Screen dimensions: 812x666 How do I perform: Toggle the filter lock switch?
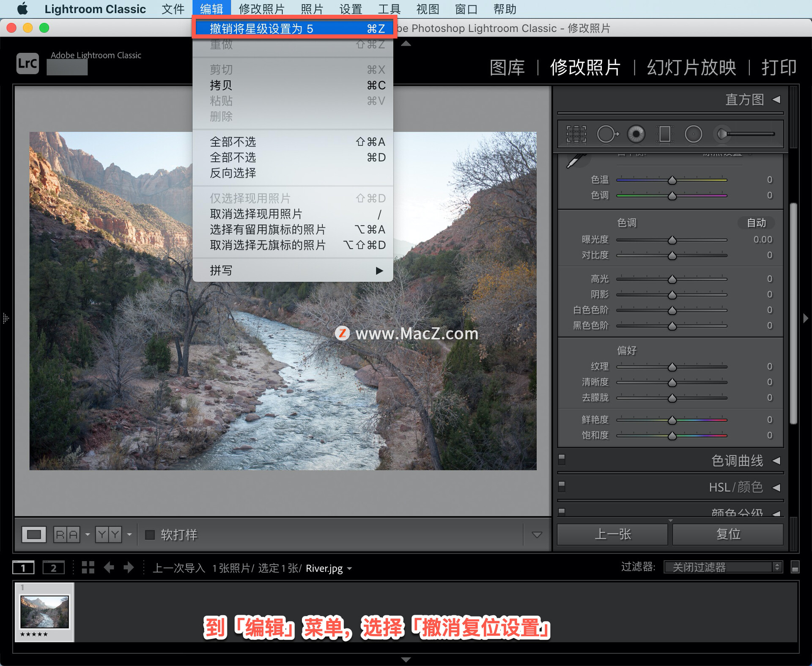click(795, 567)
